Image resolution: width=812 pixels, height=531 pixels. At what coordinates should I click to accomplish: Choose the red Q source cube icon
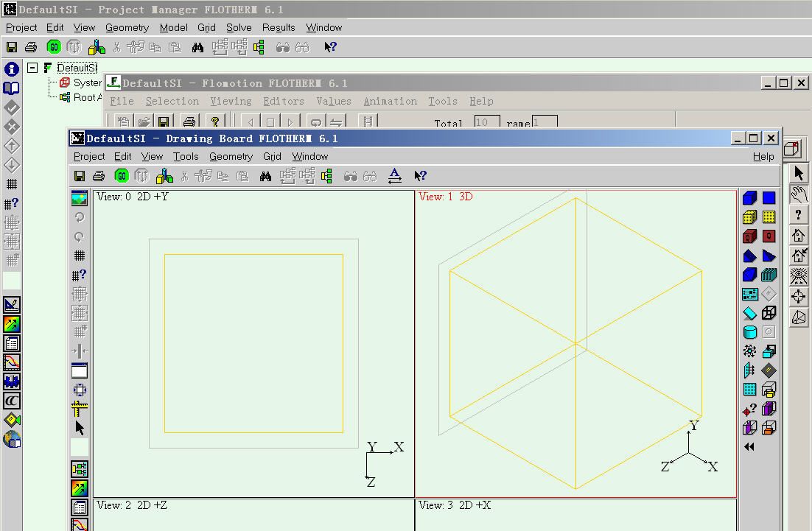[x=749, y=236]
